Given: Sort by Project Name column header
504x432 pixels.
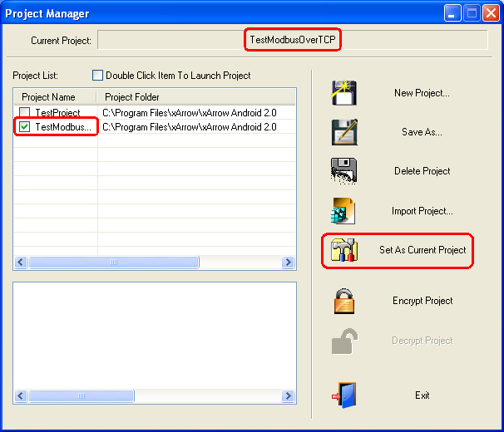Looking at the screenshot, I should (x=55, y=97).
